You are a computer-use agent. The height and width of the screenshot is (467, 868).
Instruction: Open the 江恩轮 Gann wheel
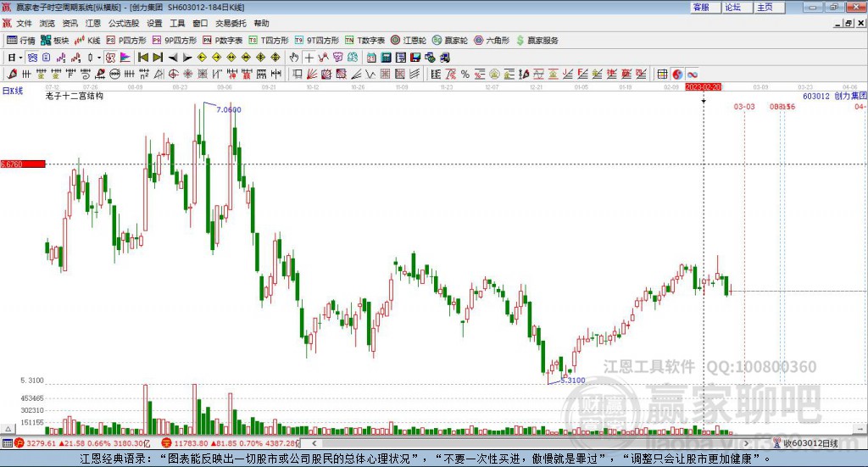click(x=409, y=41)
